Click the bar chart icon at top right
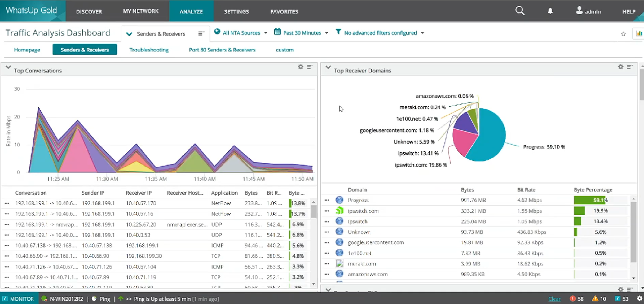Image resolution: width=644 pixels, height=304 pixels. click(x=639, y=33)
